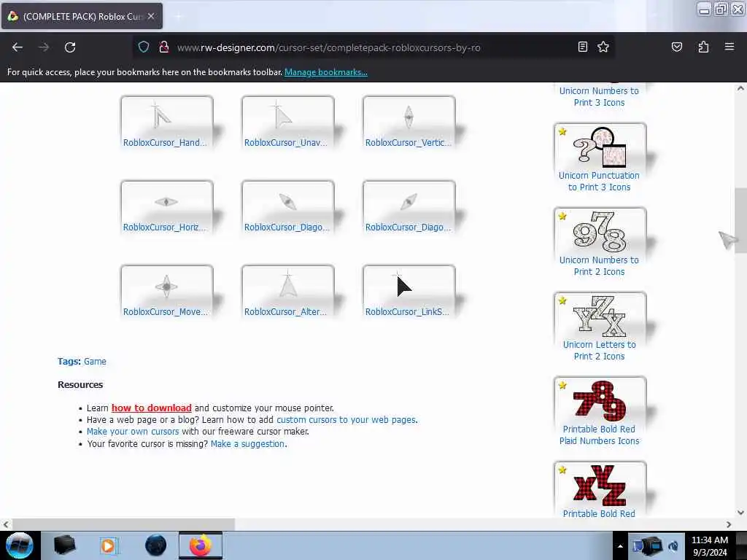Screen dimensions: 747x560
Task: Click the vertical scrollbar up arrow
Action: (740, 88)
